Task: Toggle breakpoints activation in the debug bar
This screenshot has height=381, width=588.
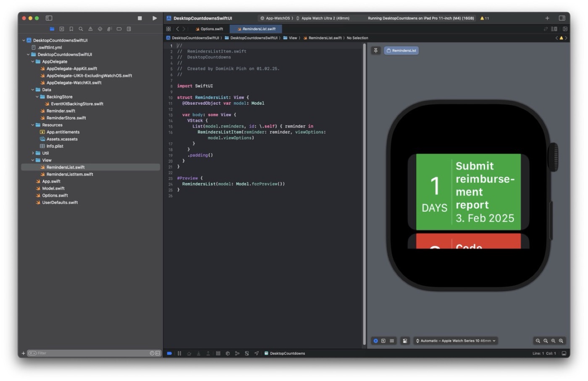Action: click(169, 353)
